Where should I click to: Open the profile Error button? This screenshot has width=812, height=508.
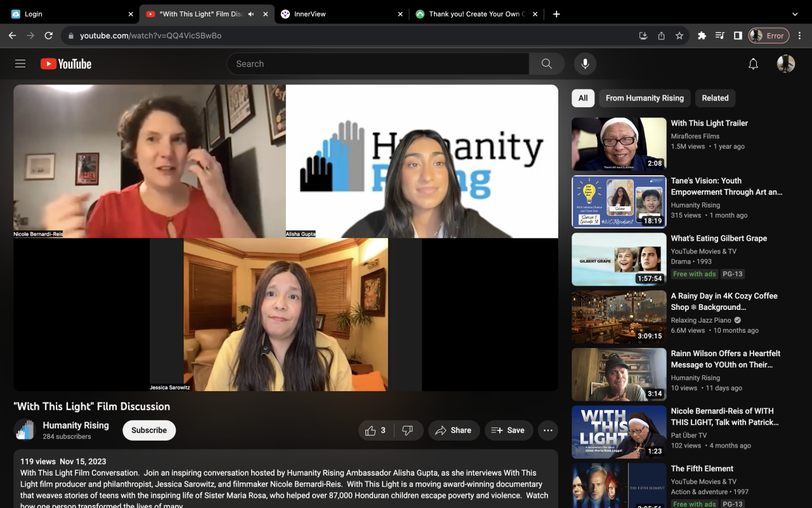pos(769,36)
